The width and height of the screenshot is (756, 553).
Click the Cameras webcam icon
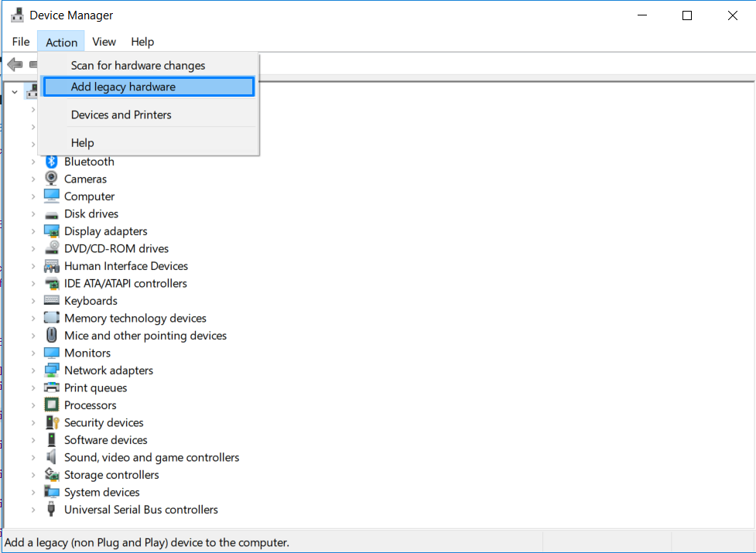[51, 179]
